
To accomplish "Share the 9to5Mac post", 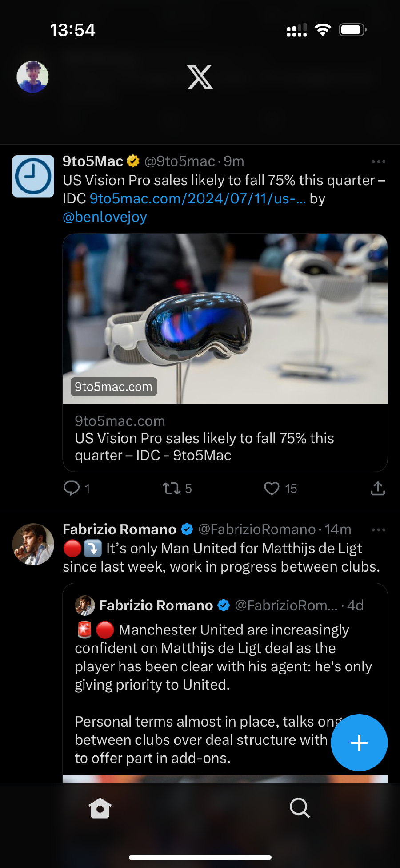I will click(377, 489).
